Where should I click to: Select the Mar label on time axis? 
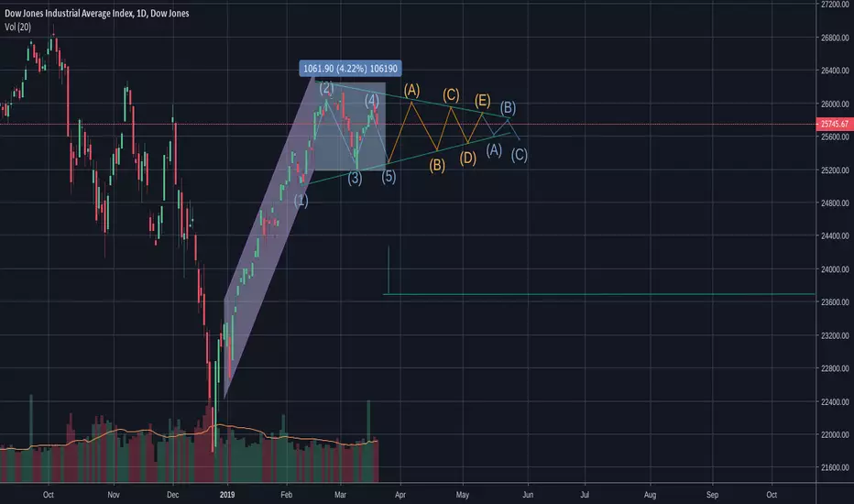pos(340,495)
